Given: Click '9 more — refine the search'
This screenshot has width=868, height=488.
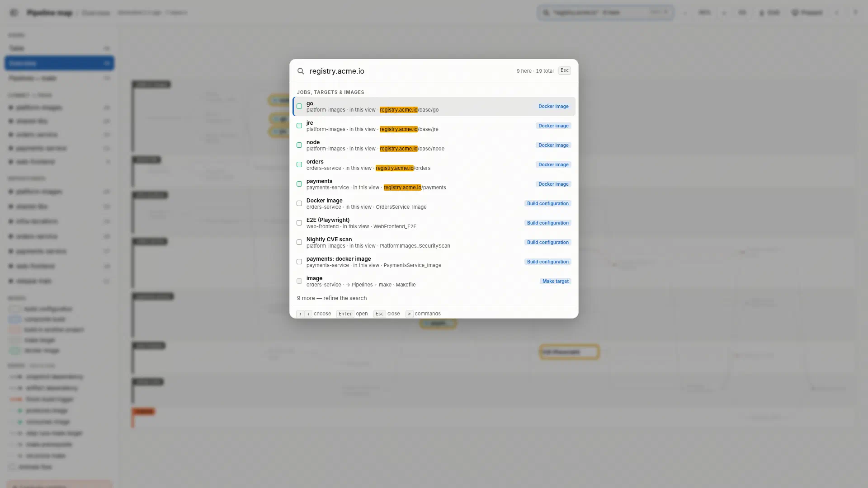Looking at the screenshot, I should click(332, 298).
